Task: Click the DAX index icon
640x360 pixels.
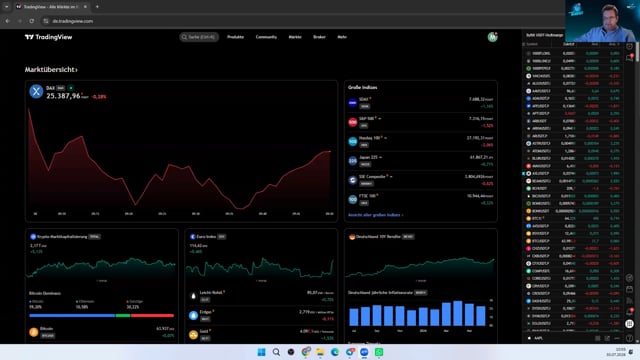Action: pos(36,91)
